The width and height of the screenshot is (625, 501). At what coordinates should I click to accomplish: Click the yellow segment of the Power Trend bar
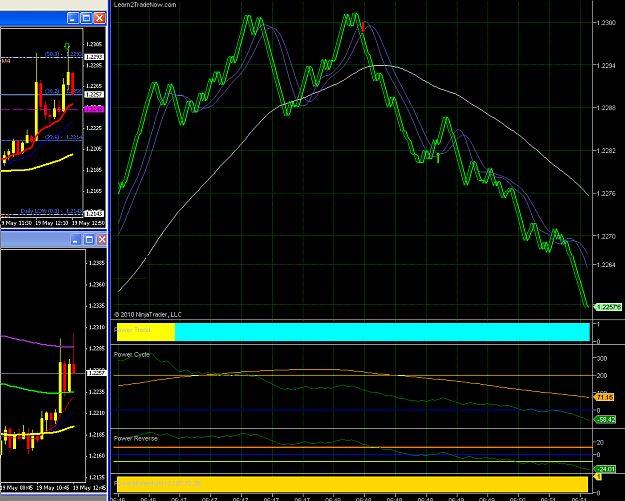[146, 332]
